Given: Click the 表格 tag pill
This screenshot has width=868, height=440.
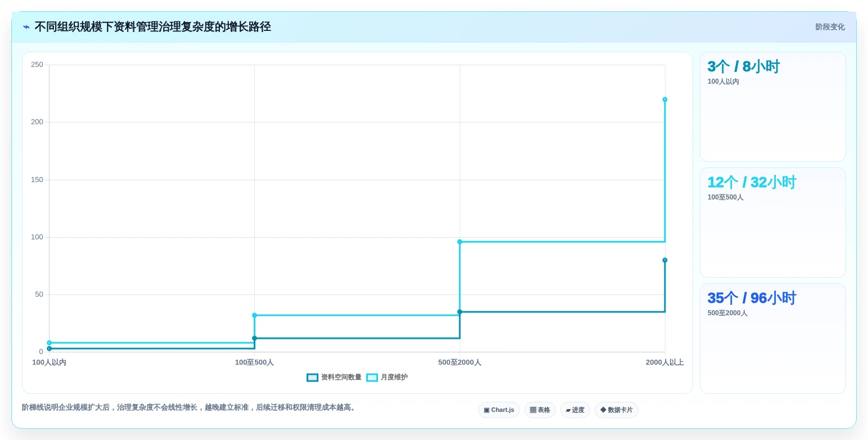Looking at the screenshot, I should tap(540, 410).
